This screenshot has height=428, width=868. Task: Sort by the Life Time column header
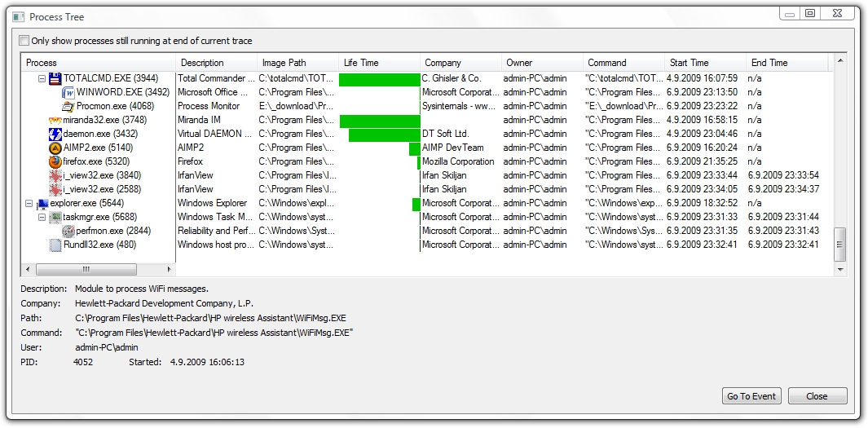pos(379,63)
